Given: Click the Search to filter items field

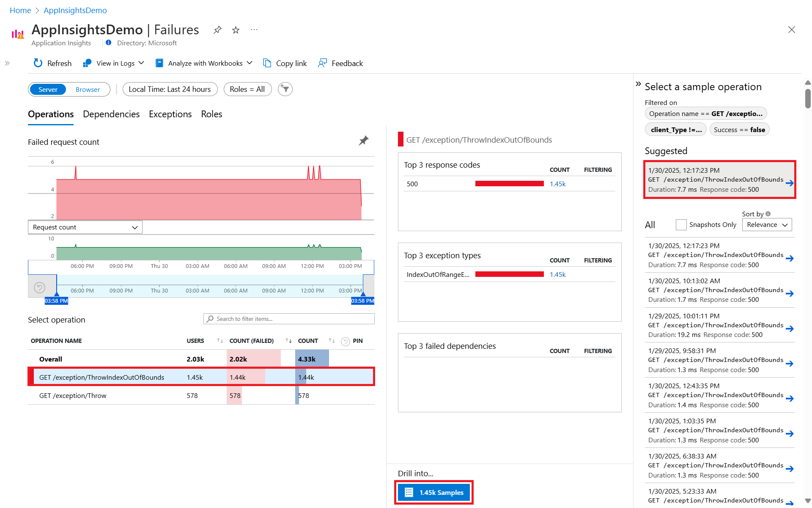Looking at the screenshot, I should 289,319.
